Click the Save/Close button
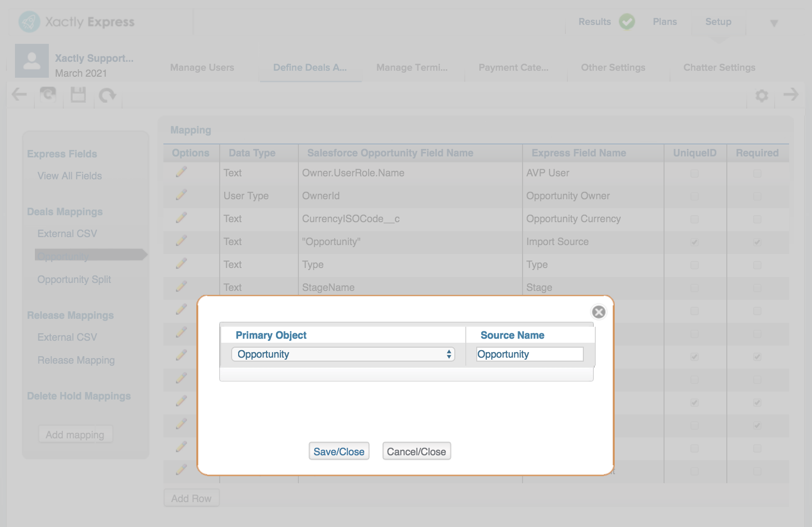812x527 pixels. point(339,451)
